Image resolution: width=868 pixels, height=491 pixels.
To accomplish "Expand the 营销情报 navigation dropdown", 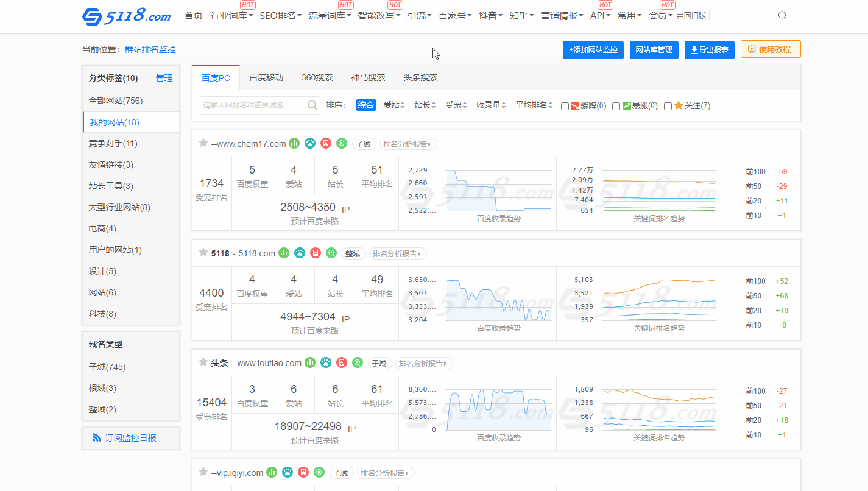I will tap(562, 16).
